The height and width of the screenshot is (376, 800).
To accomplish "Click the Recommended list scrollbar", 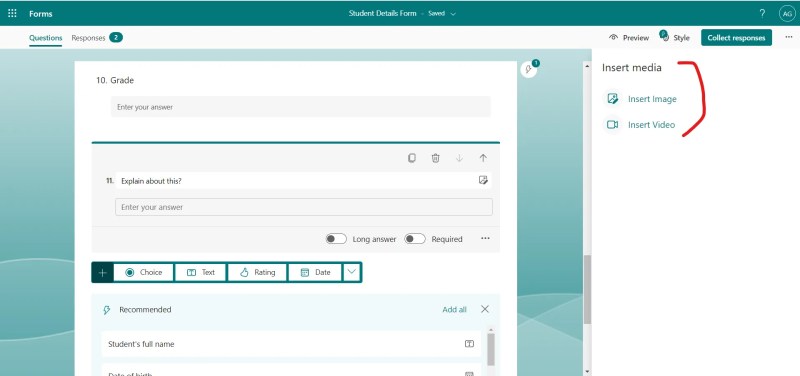I will [x=491, y=349].
